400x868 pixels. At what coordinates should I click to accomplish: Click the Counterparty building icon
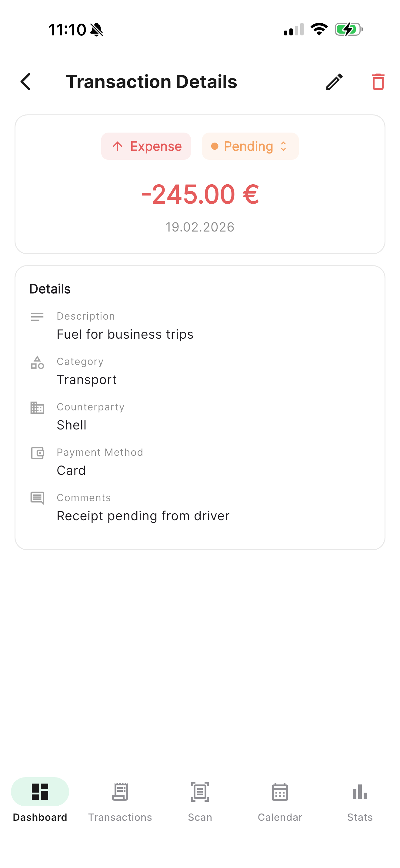coord(37,408)
